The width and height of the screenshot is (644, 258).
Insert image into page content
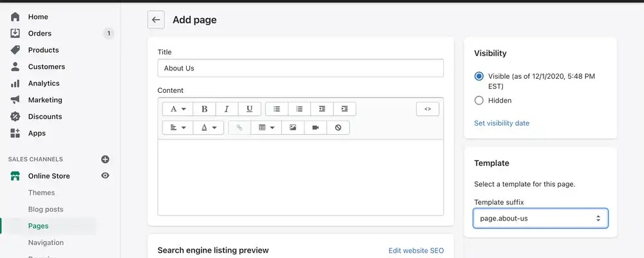[x=293, y=128]
